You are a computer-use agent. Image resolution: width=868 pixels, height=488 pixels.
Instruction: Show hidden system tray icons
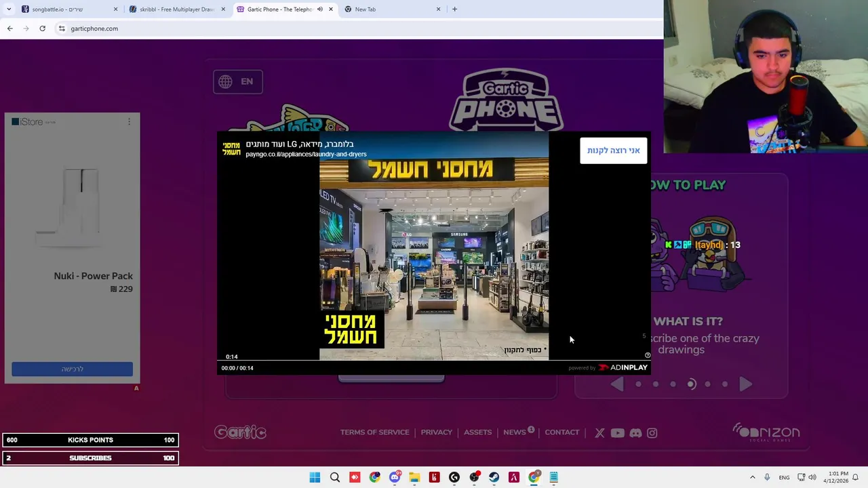tap(752, 477)
